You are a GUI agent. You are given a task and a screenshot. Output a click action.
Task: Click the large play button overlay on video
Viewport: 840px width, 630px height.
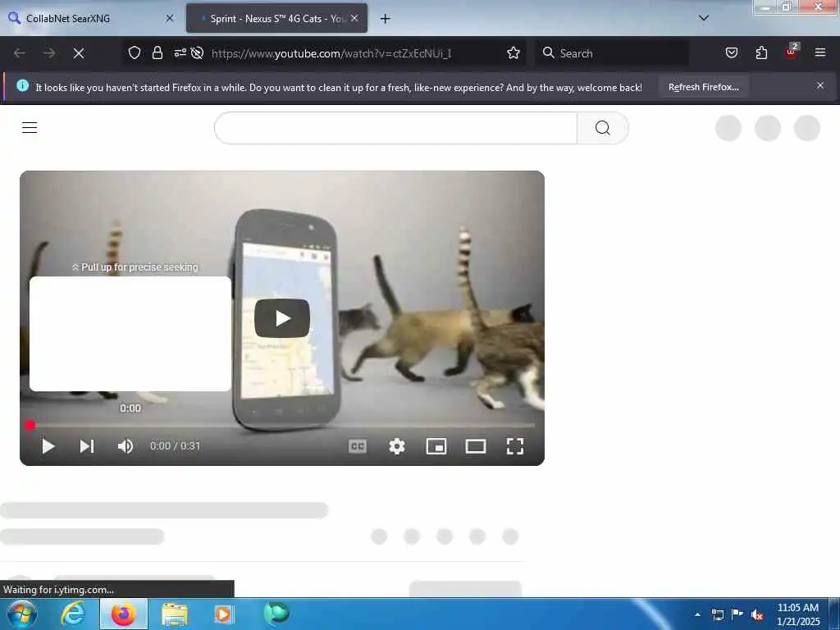coord(282,318)
